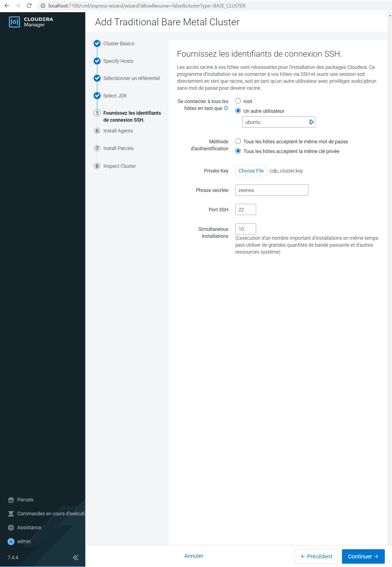
Task: Select the root radio button
Action: pyautogui.click(x=238, y=101)
